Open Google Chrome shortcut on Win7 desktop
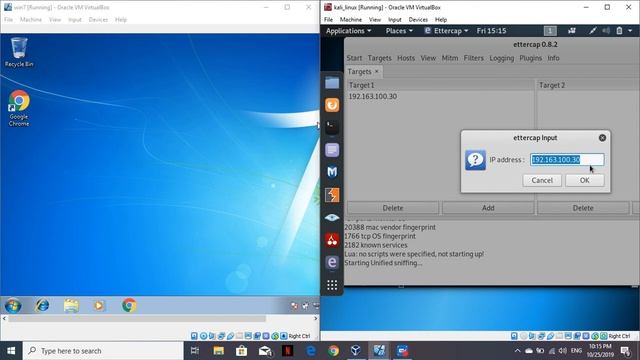 click(x=19, y=109)
